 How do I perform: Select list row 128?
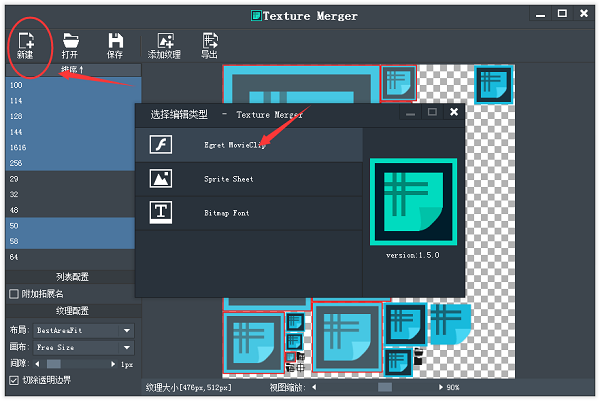(70, 116)
